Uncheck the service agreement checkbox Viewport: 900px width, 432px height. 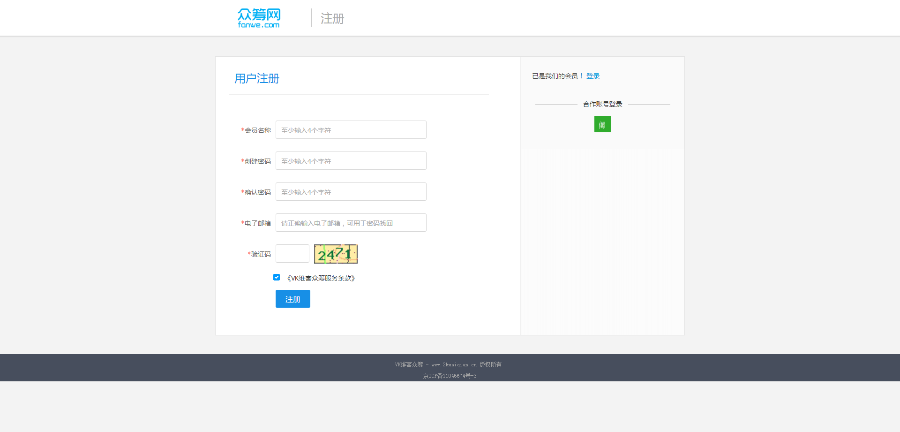(277, 277)
